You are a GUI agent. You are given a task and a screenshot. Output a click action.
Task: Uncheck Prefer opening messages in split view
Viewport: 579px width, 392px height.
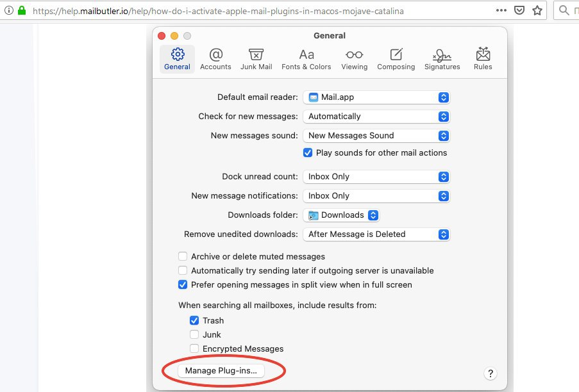coord(182,284)
